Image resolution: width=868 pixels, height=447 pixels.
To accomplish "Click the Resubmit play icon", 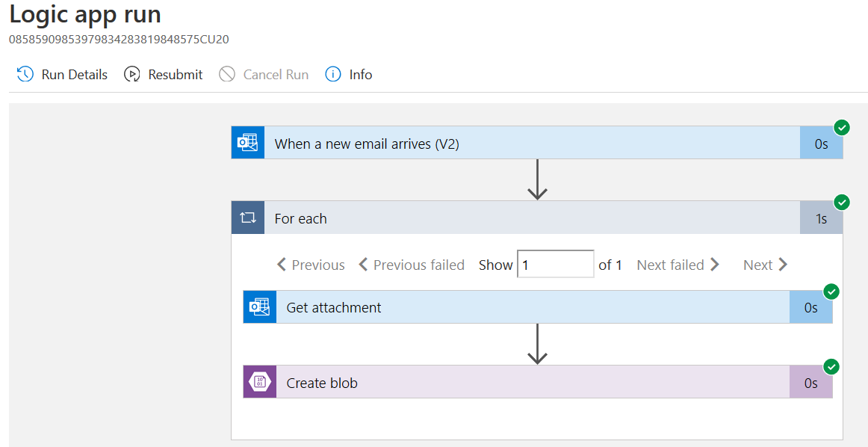I will [x=132, y=74].
